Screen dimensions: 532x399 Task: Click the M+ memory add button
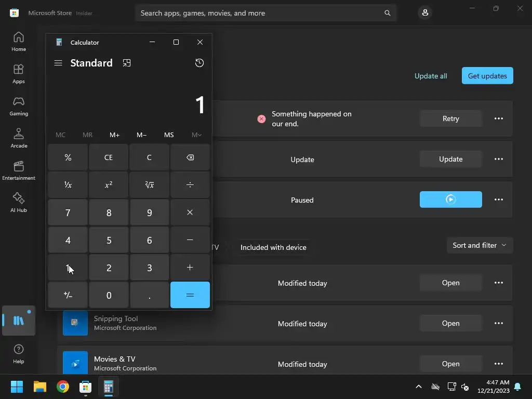115,135
